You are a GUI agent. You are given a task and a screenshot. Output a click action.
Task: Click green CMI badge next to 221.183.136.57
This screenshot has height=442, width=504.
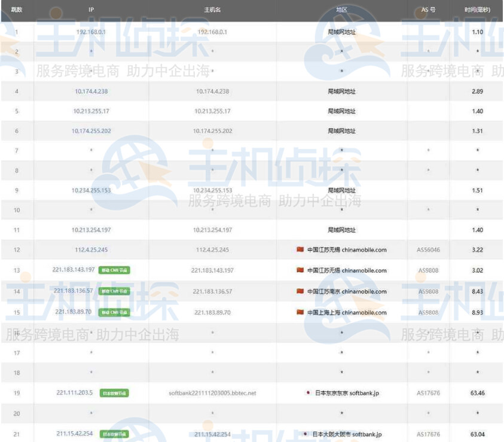(x=114, y=291)
